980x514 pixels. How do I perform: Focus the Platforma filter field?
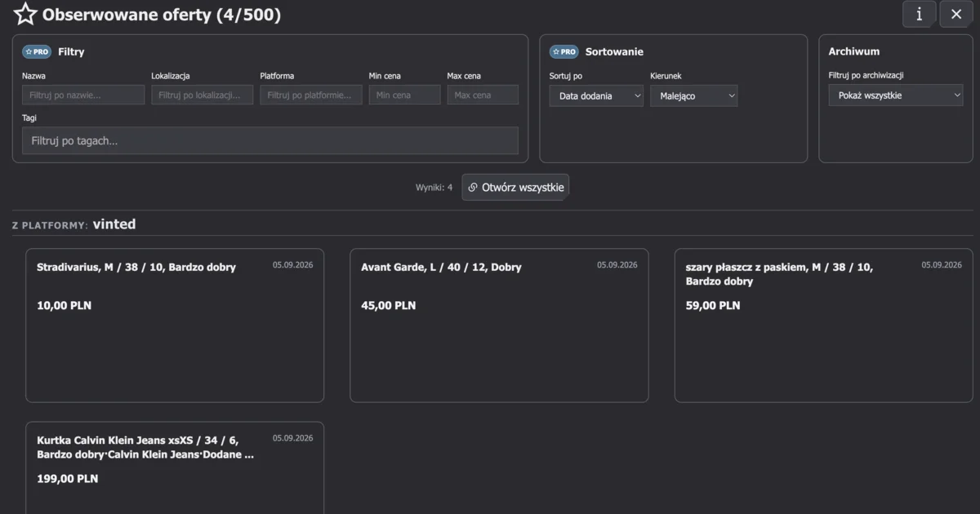coord(311,95)
